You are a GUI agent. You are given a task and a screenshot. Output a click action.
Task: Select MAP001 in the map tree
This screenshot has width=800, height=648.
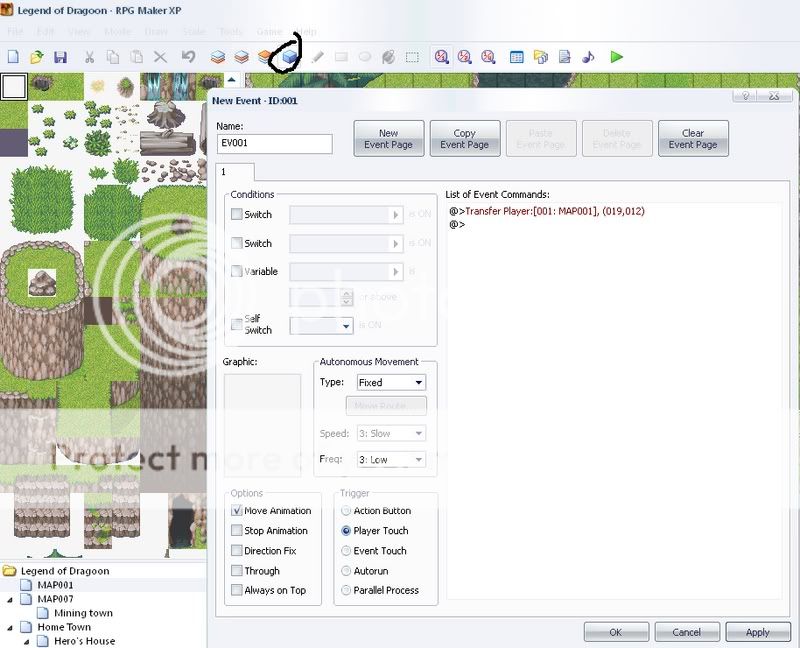55,585
